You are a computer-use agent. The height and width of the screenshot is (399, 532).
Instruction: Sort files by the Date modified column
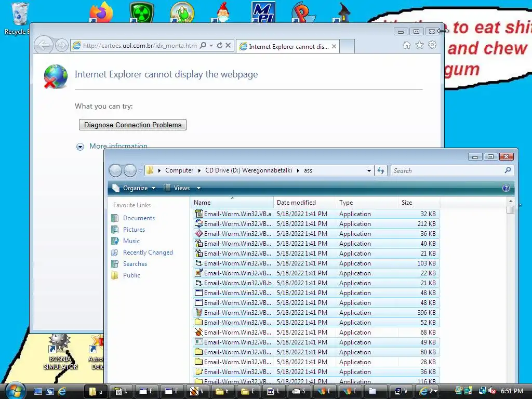pos(304,203)
